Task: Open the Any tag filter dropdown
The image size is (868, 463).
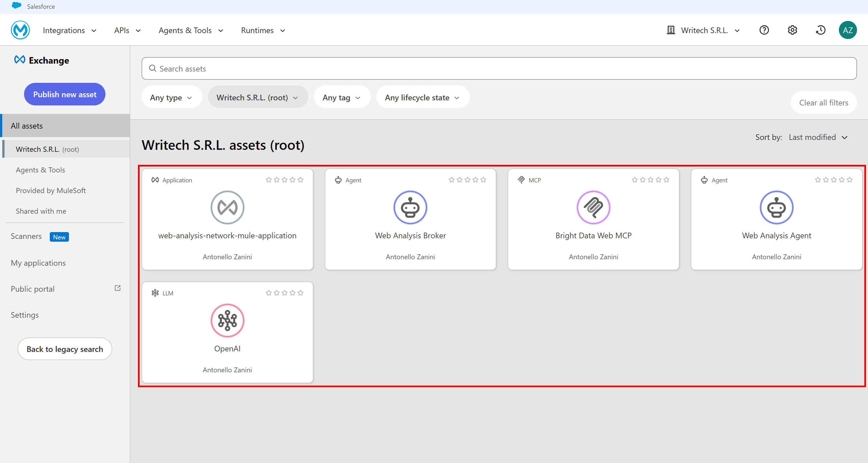Action: click(x=342, y=97)
